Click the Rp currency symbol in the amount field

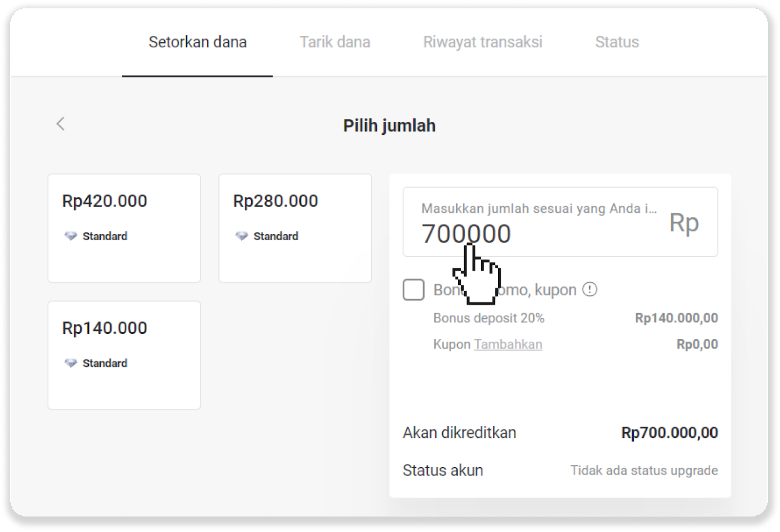pos(684,223)
